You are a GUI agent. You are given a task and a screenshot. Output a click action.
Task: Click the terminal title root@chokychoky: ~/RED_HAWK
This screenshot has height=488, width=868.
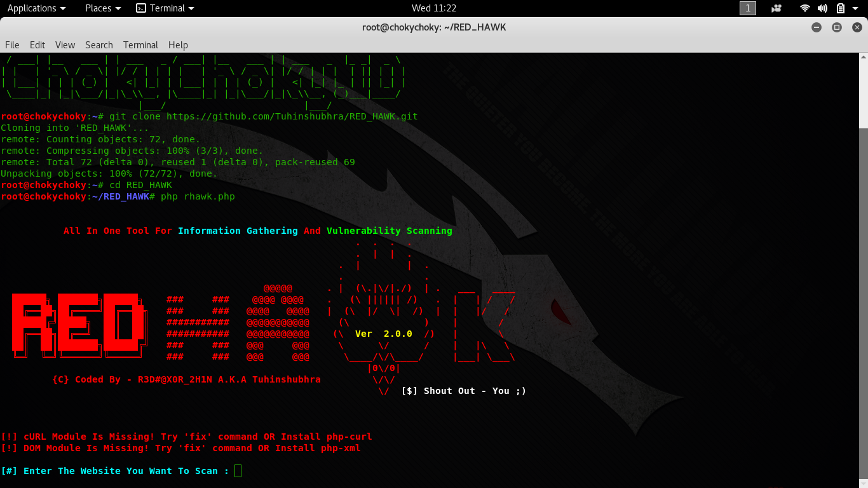coord(434,27)
